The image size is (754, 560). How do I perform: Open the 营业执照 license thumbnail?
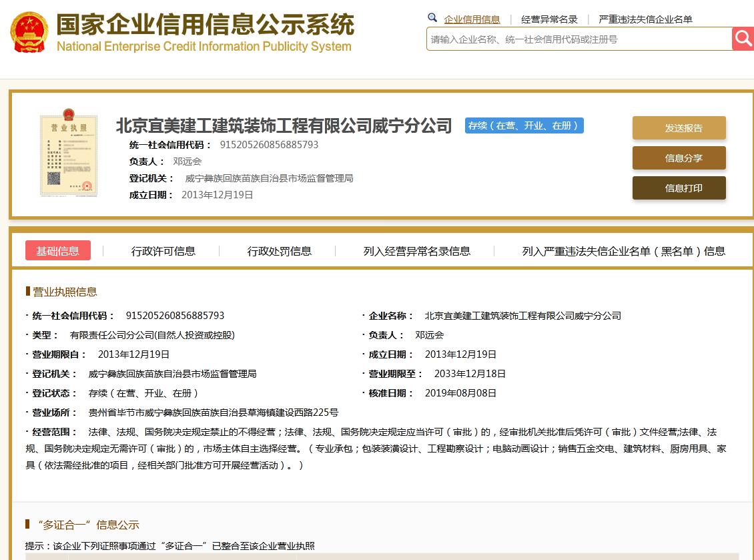[69, 153]
